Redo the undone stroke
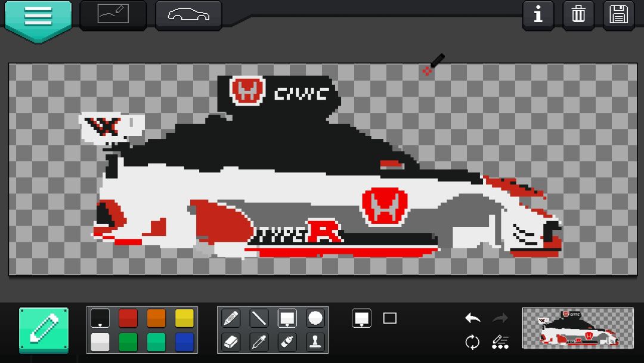644x363 pixels. [x=500, y=318]
